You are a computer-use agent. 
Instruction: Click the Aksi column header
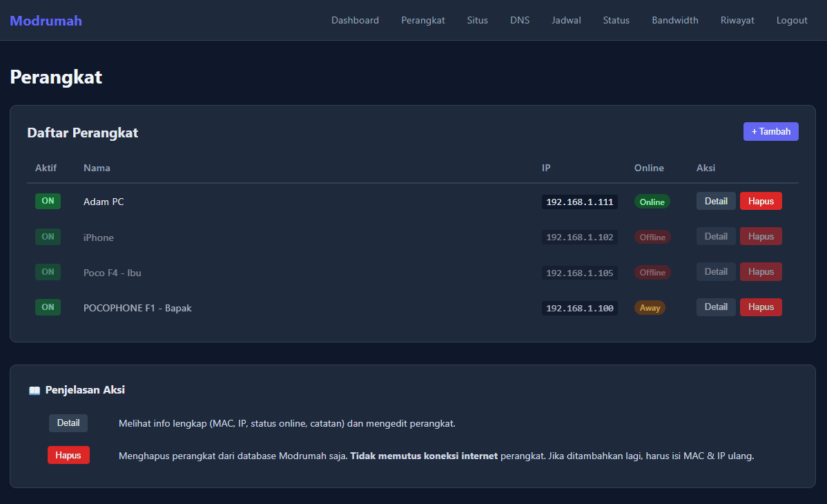click(x=706, y=168)
